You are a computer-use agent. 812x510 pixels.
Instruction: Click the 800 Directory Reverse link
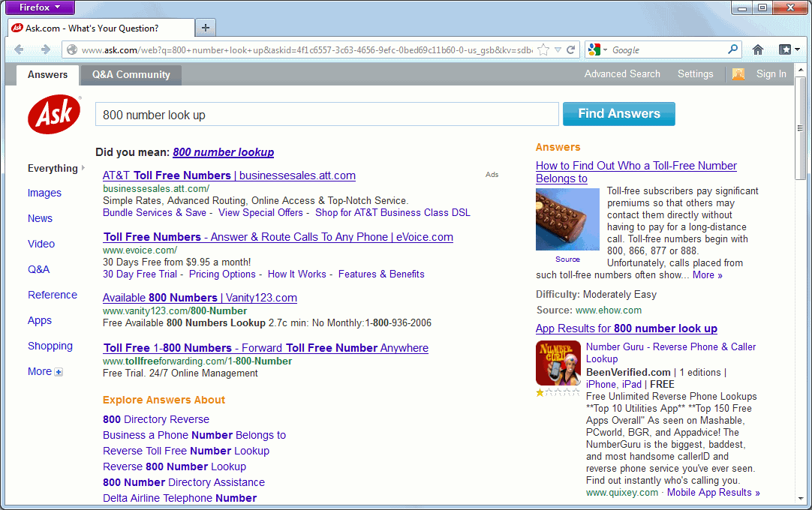tap(156, 419)
